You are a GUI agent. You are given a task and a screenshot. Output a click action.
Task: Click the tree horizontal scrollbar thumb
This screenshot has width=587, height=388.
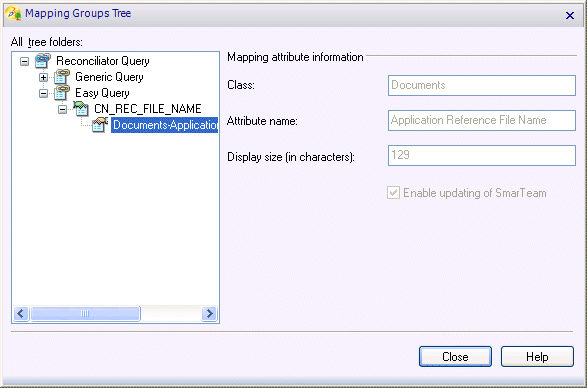coord(85,313)
